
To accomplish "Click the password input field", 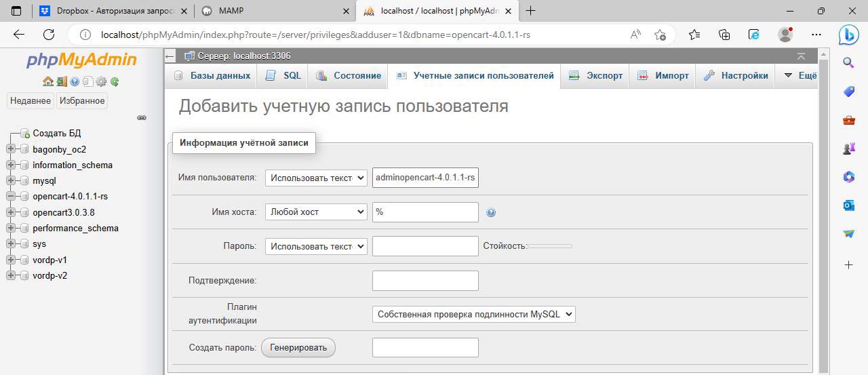I will point(425,246).
